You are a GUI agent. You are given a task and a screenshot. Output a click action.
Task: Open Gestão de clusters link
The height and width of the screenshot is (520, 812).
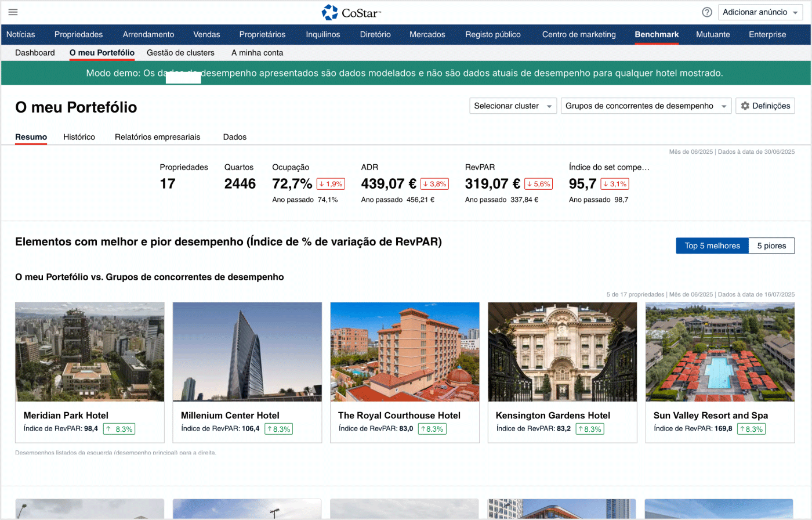(180, 53)
